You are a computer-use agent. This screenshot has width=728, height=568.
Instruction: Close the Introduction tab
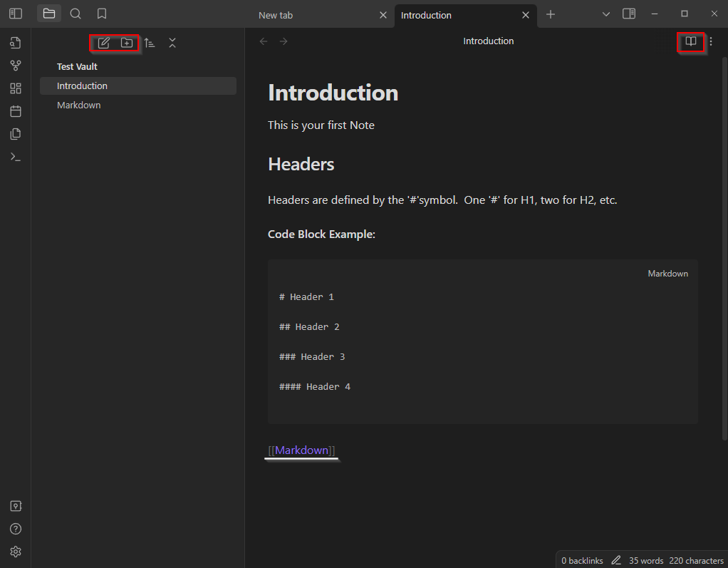click(x=526, y=16)
